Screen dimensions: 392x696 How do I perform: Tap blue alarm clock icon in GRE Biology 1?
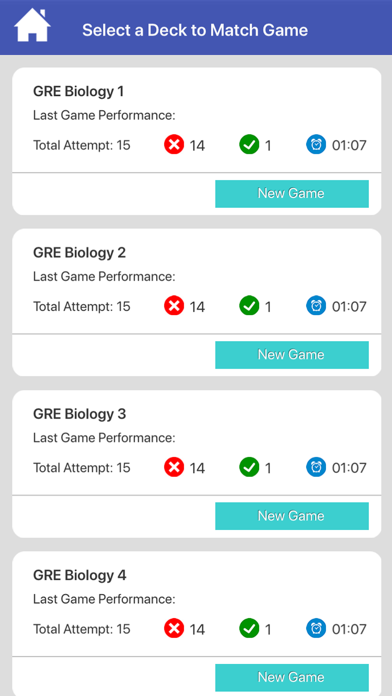tap(316, 145)
